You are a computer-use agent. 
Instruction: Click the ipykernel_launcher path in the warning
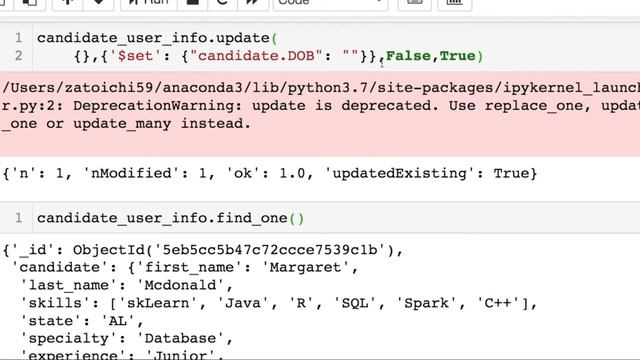571,88
